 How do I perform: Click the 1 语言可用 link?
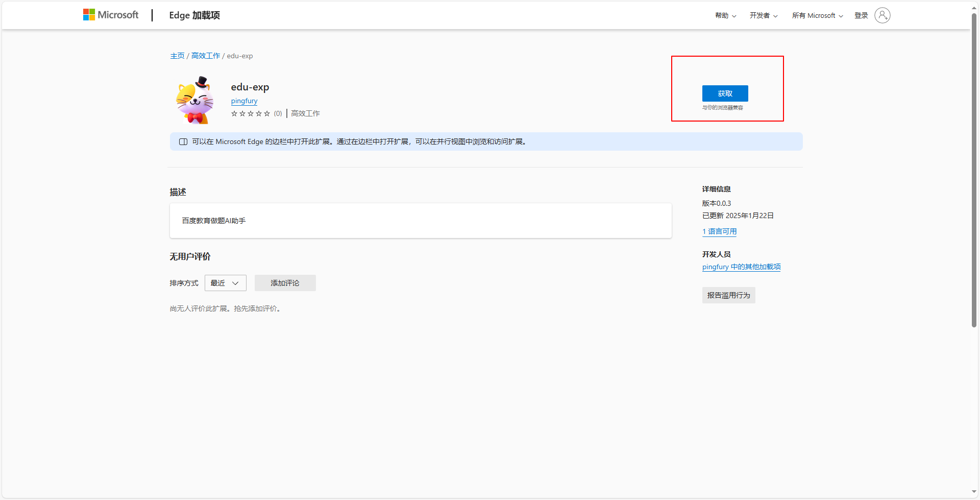click(x=719, y=231)
